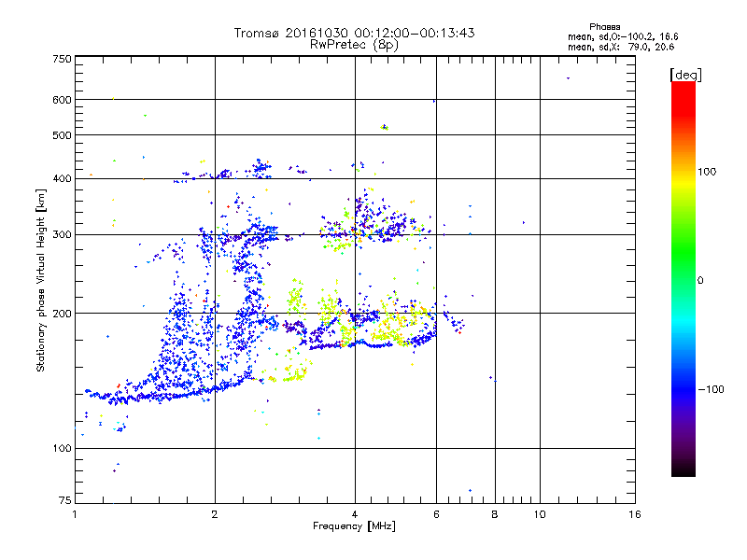Click the y-axis tick label '400'
Image resolution: width=747 pixels, height=560 pixels.
click(62, 179)
